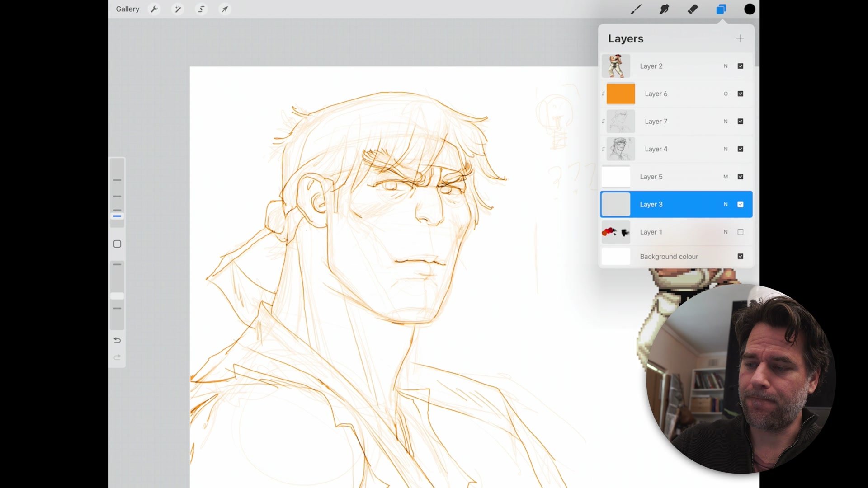Hide Layer 2 using its checkbox
868x488 pixels.
pos(740,66)
